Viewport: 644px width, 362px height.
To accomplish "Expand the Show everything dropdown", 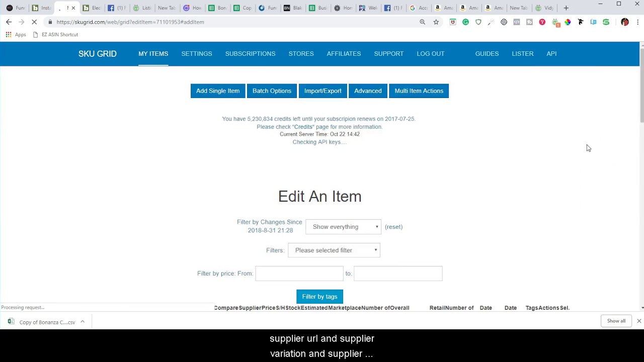I will click(x=343, y=227).
